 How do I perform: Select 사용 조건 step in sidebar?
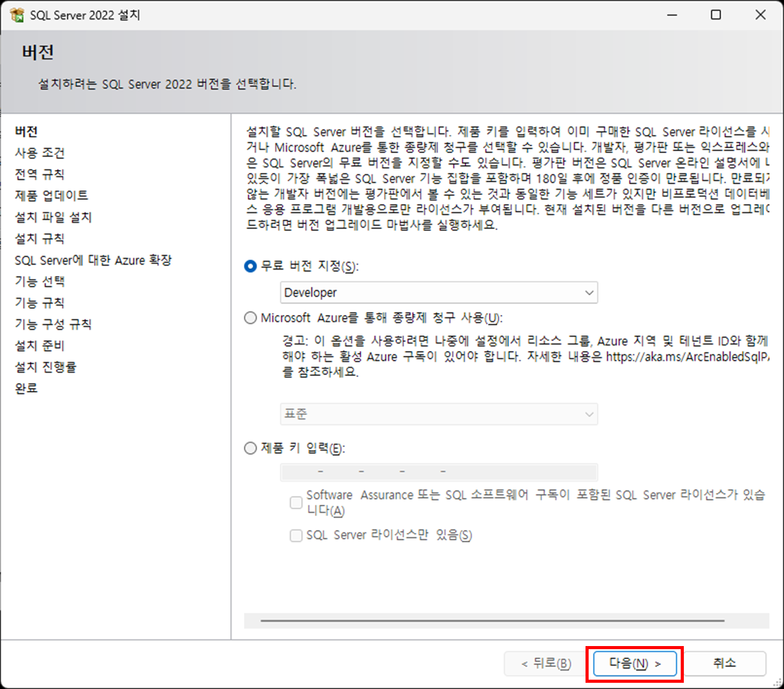[40, 153]
